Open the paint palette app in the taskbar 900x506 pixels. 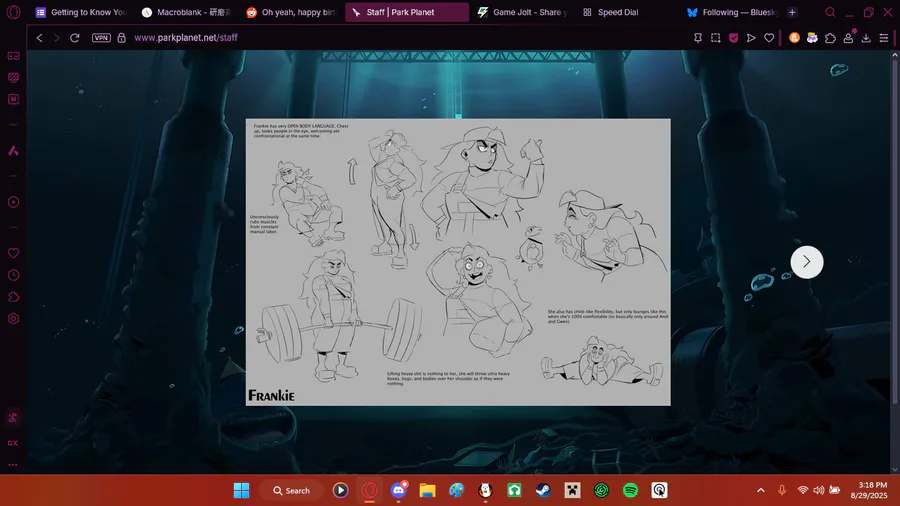[457, 491]
